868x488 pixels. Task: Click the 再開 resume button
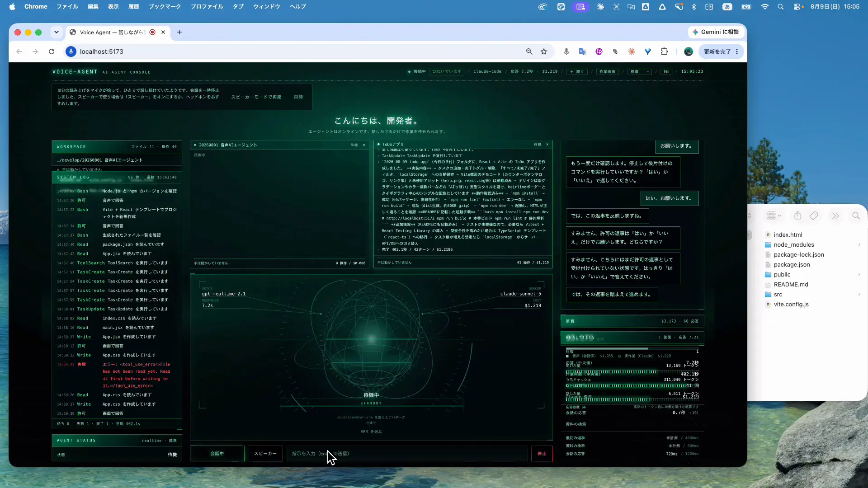(298, 97)
